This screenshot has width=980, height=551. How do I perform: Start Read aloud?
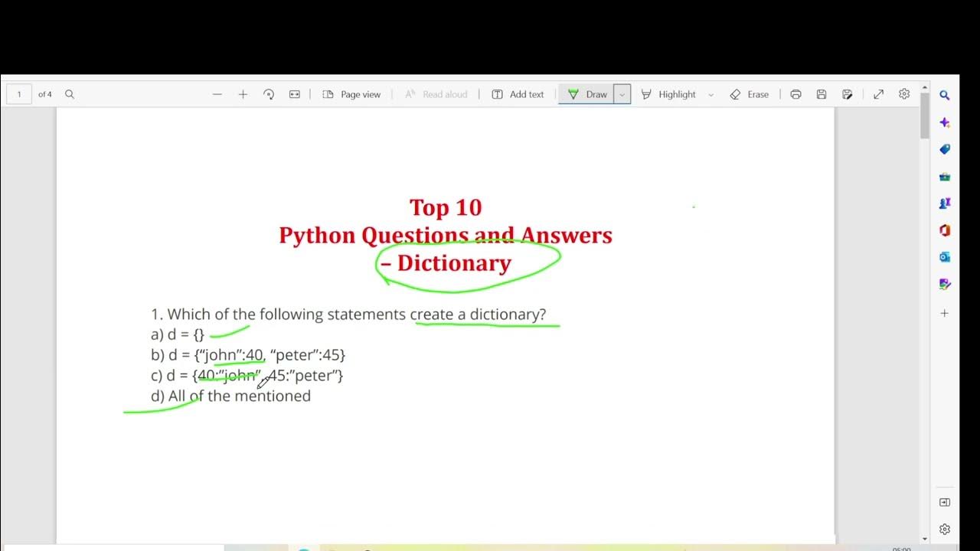[x=436, y=94]
